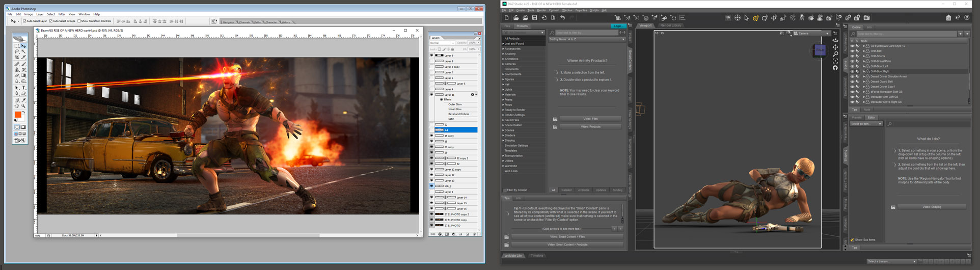Select the Rectangular Marquee tool in Photoshop
Viewport: 980px width, 270px height.
click(17, 46)
